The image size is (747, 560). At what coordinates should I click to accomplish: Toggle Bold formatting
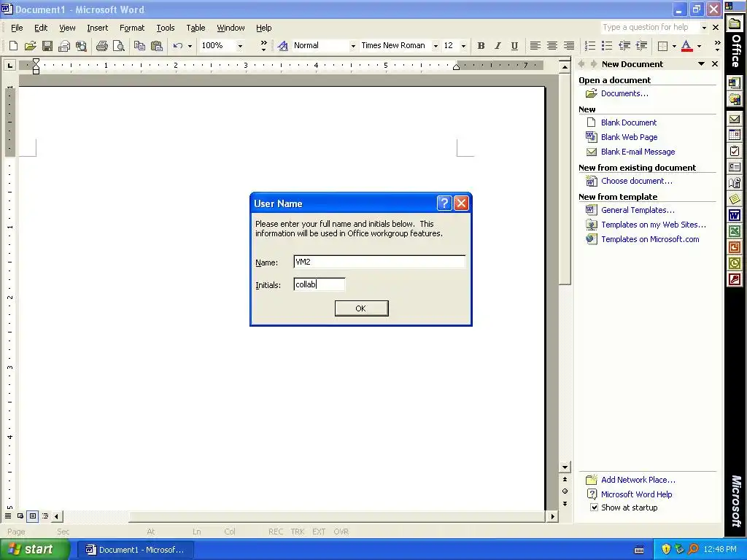coord(481,46)
